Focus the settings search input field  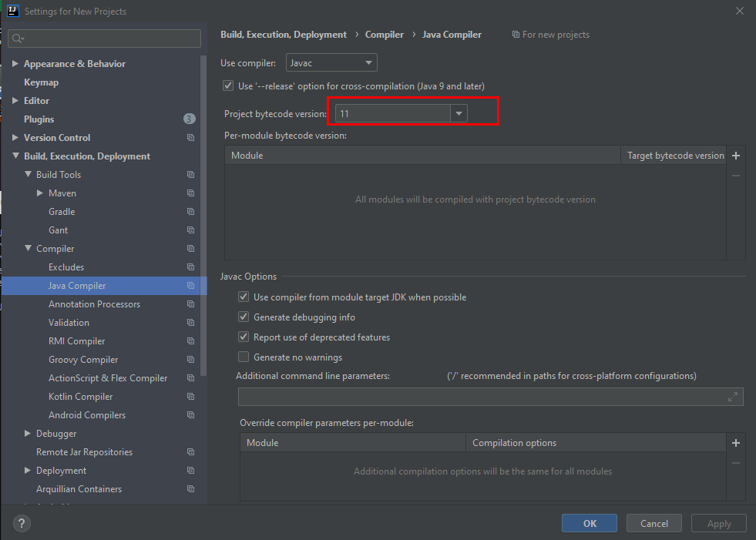click(104, 39)
